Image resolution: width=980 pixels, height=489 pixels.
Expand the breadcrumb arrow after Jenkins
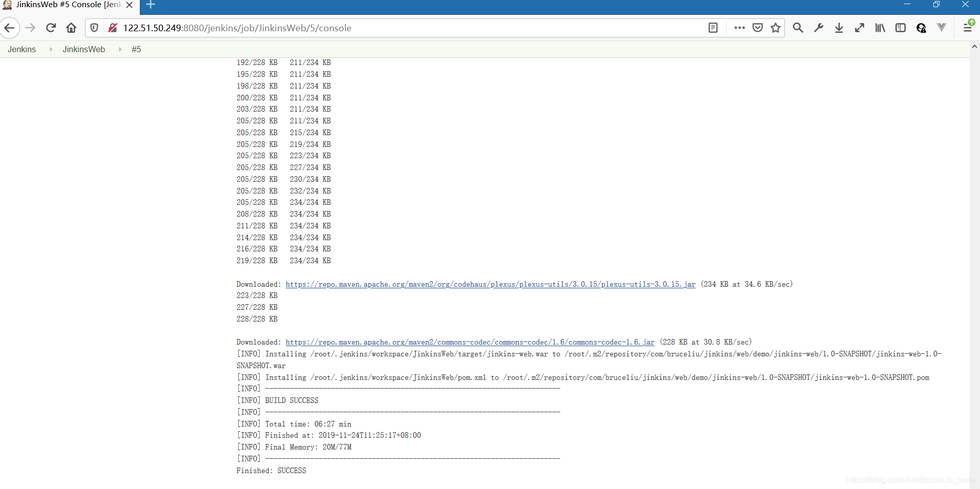(x=51, y=49)
